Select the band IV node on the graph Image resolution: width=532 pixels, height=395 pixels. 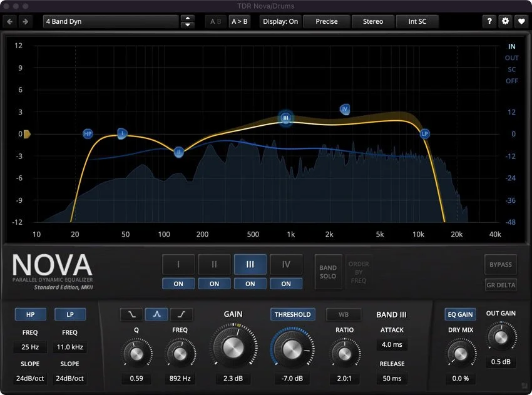345,109
